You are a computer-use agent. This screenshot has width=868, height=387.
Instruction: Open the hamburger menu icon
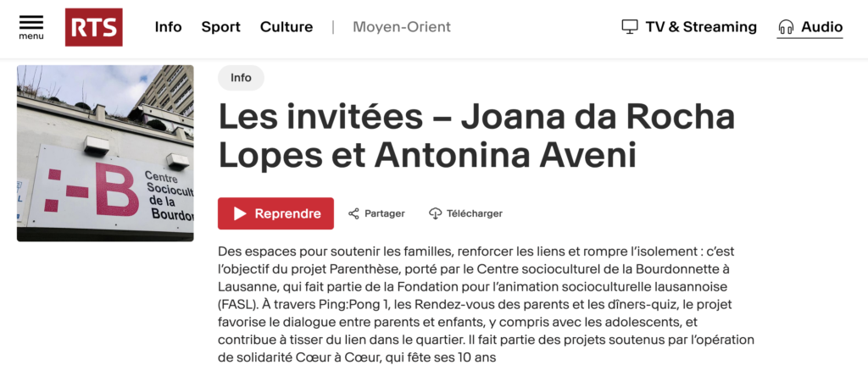(x=31, y=23)
